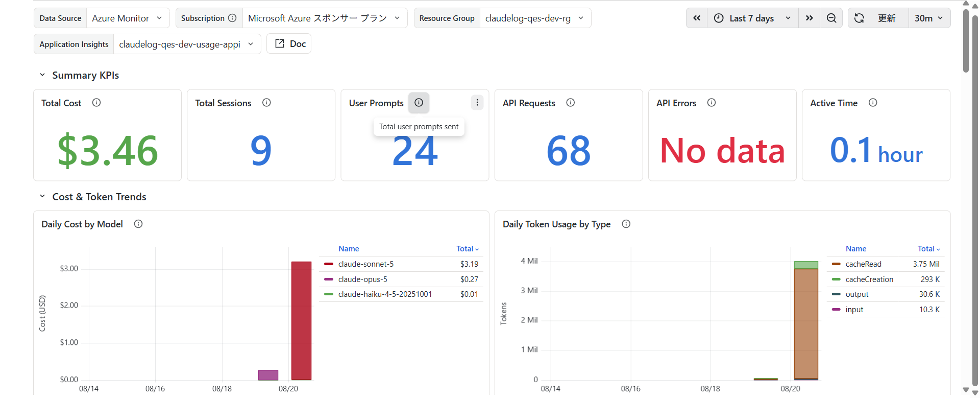This screenshot has width=980, height=398.
Task: Toggle the cacheRead series in legend
Action: point(863,264)
